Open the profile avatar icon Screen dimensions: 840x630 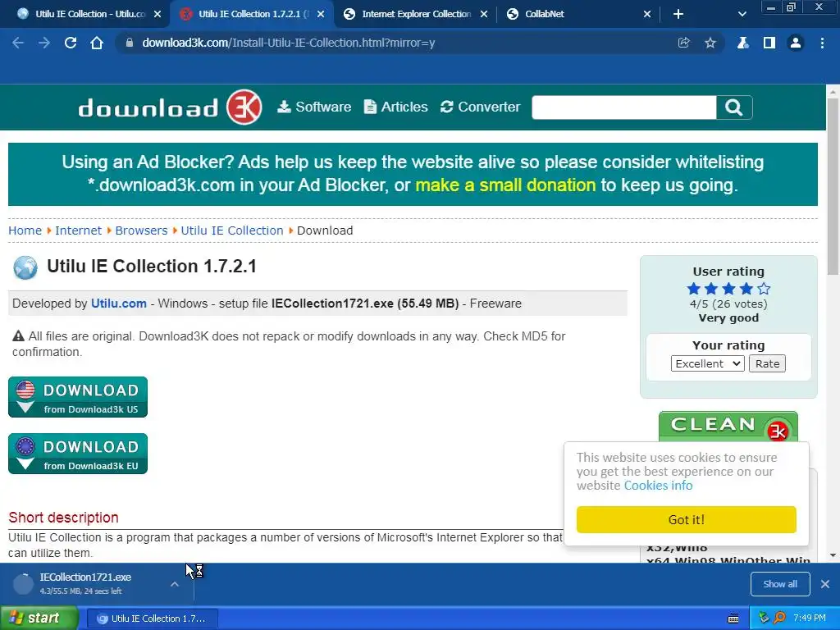796,43
